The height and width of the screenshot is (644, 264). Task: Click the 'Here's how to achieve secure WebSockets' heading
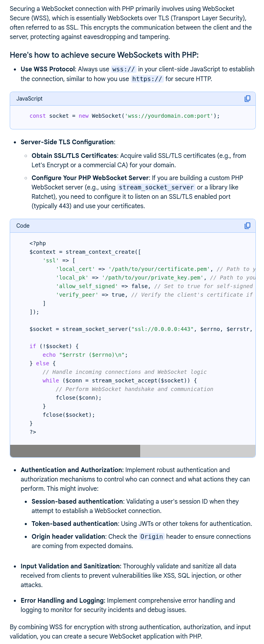(x=104, y=55)
